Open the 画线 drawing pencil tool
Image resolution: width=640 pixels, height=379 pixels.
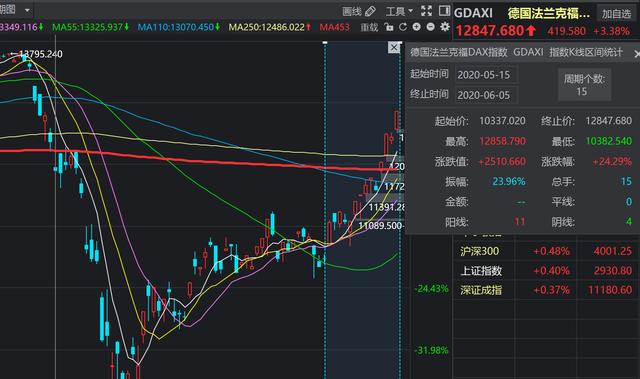[x=359, y=11]
